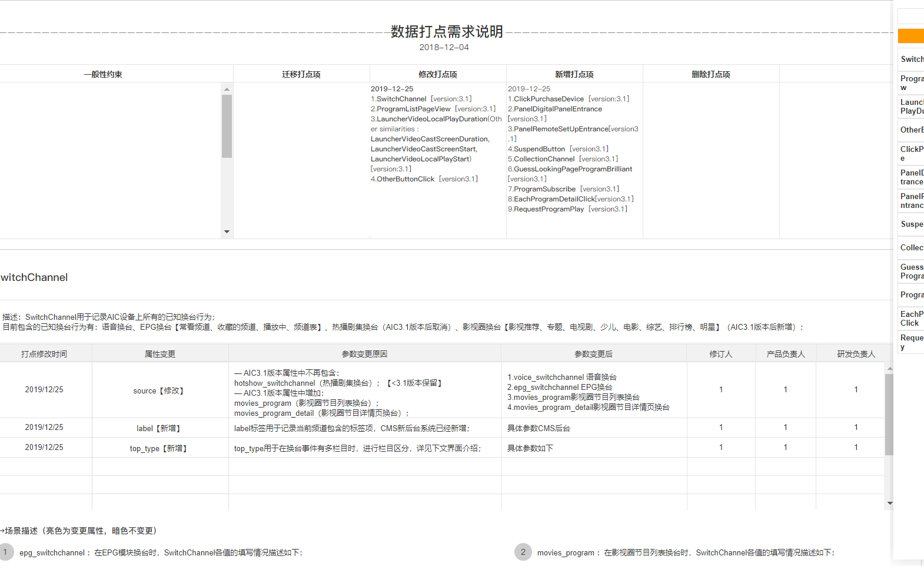Click the "top_type【新增】" cell

coord(160,448)
